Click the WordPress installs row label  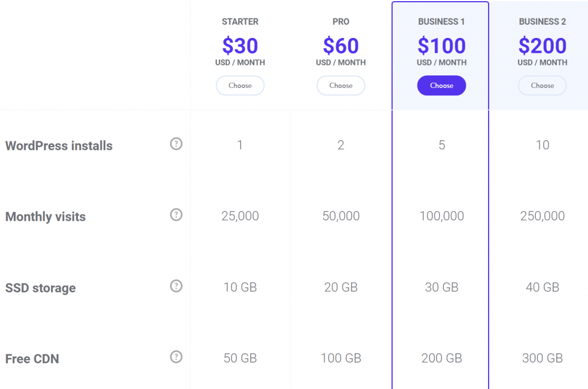pyautogui.click(x=59, y=145)
